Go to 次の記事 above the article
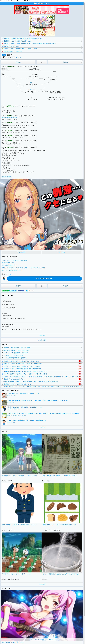The width and height of the screenshot is (85, 644). 65,62
